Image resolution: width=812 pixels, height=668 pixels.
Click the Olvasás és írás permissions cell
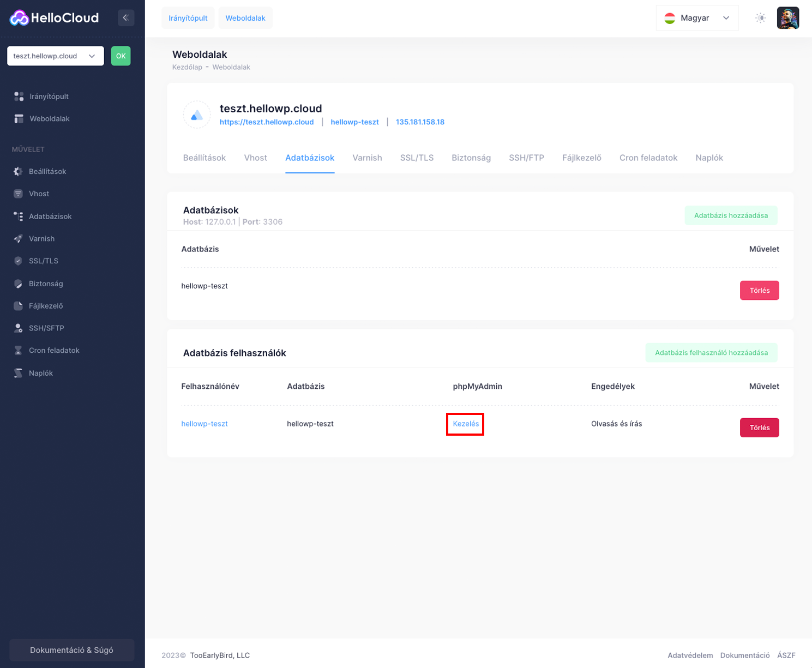point(617,424)
